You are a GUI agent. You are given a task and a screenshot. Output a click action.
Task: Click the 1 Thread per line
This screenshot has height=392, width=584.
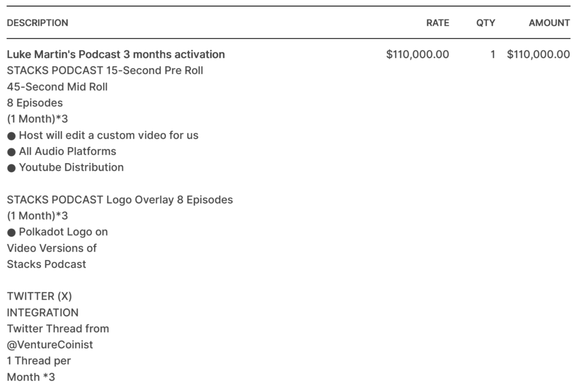(39, 361)
